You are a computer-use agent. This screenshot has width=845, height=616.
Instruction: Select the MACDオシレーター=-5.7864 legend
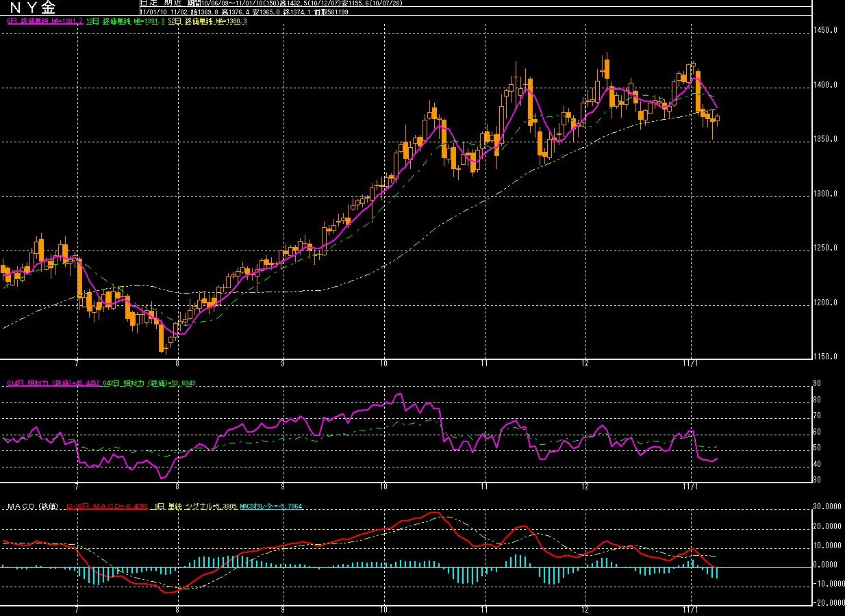270,506
